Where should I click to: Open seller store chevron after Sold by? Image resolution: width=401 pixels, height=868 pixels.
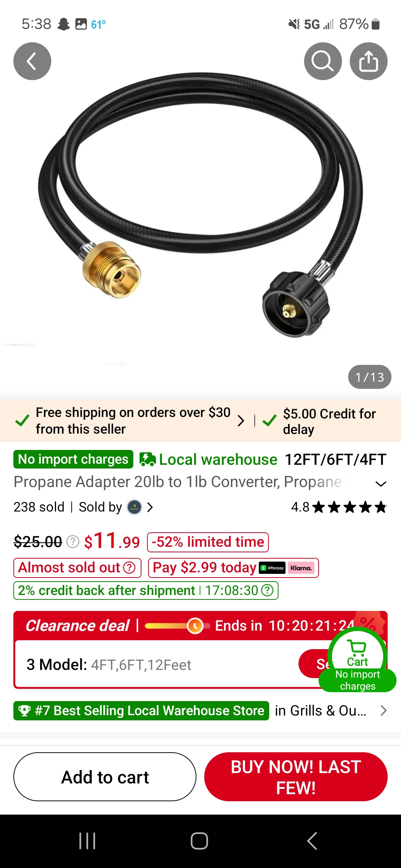[150, 507]
